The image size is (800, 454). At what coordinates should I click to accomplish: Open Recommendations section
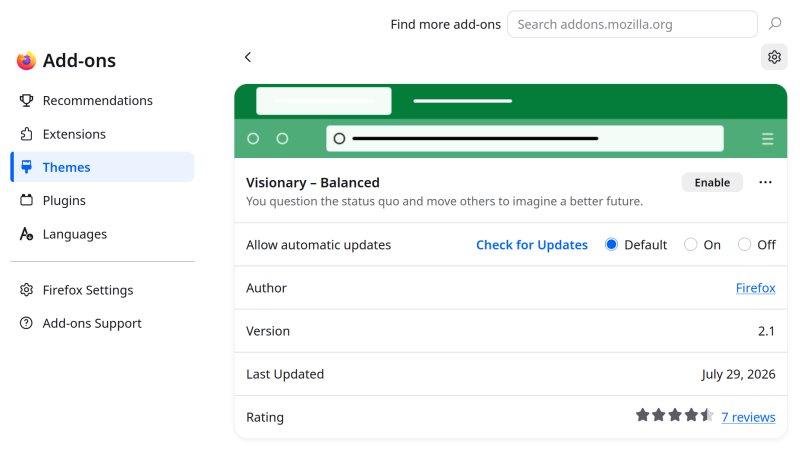click(x=102, y=100)
